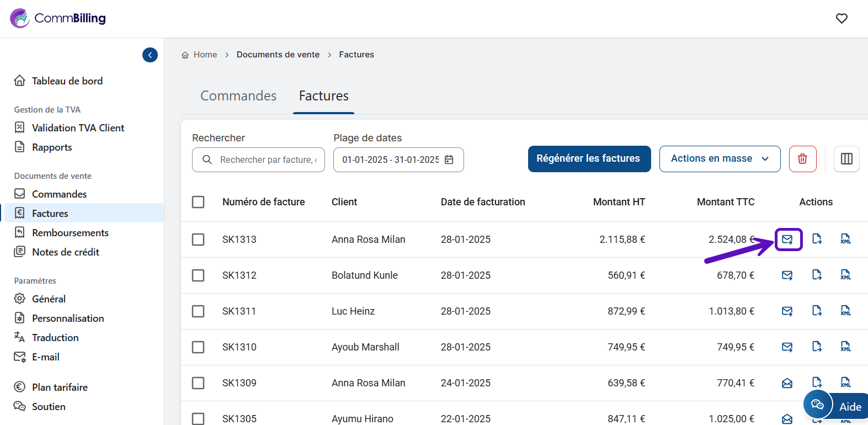
Task: Export PDF document for invoice SK1311
Action: tap(817, 311)
